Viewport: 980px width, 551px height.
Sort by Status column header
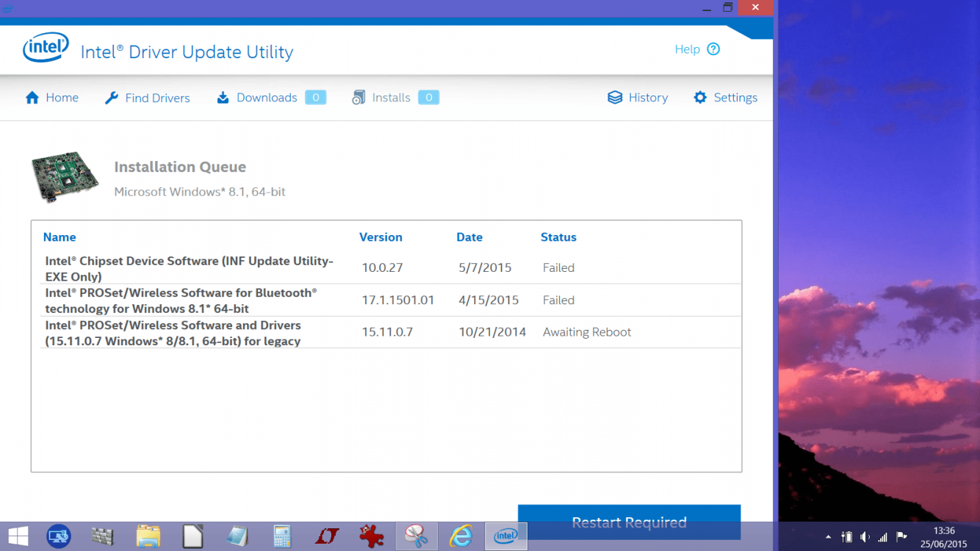pyautogui.click(x=558, y=237)
